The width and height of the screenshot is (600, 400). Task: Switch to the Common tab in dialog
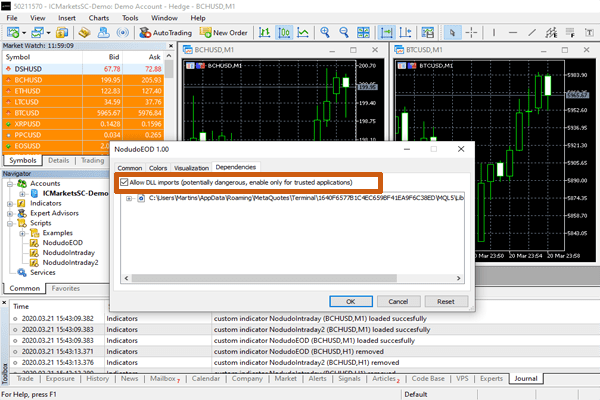(130, 168)
